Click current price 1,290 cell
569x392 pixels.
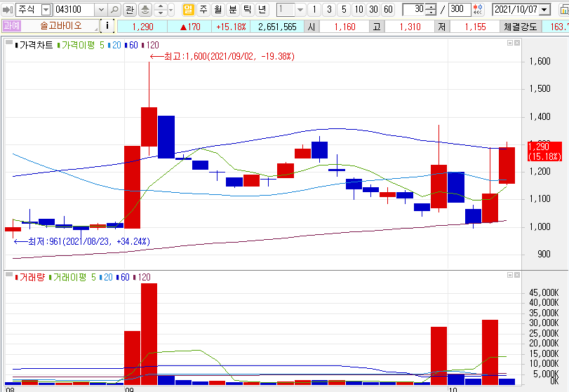pos(142,27)
